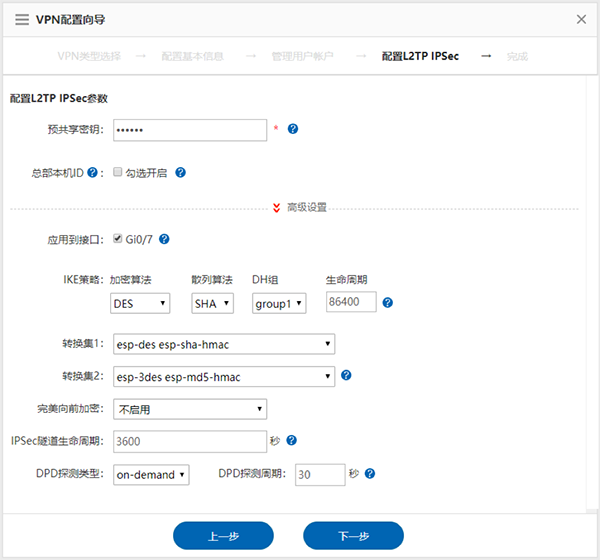Enable the 勾选开启 checkbox
Viewport: 600px width, 560px height.
(118, 172)
